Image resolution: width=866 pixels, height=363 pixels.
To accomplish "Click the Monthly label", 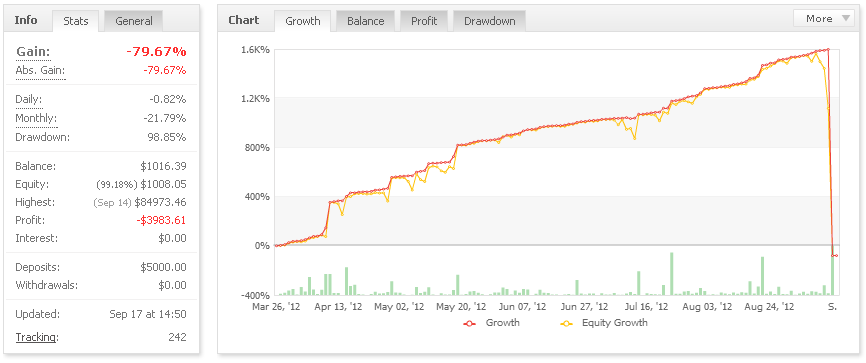I will [x=36, y=118].
